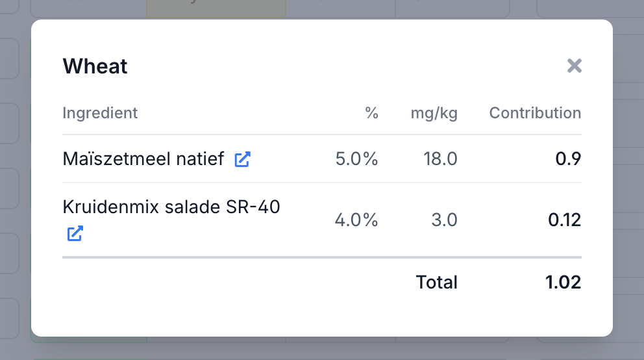644x360 pixels.
Task: Click the 0.9 contribution value
Action: [x=568, y=159]
